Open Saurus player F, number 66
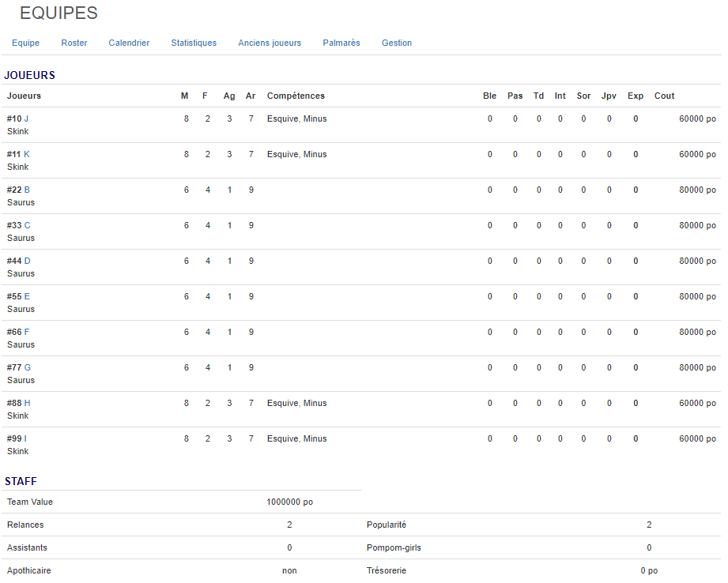 point(27,332)
